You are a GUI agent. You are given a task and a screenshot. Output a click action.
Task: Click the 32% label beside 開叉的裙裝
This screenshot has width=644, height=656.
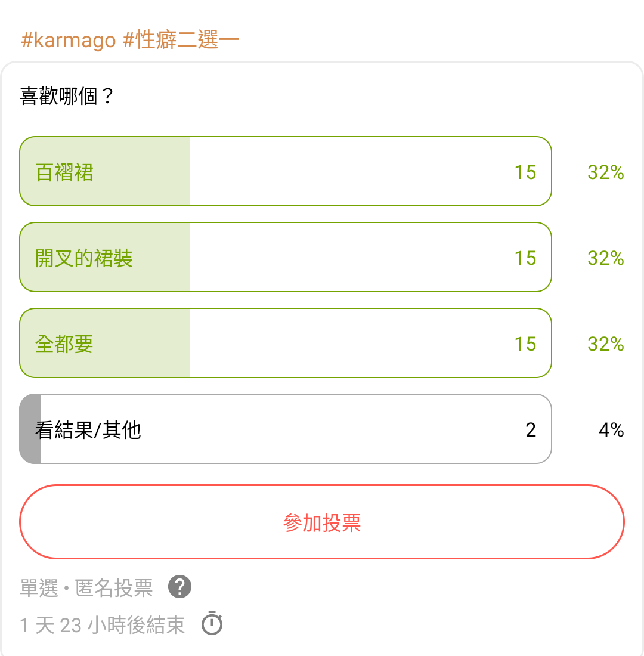(605, 258)
